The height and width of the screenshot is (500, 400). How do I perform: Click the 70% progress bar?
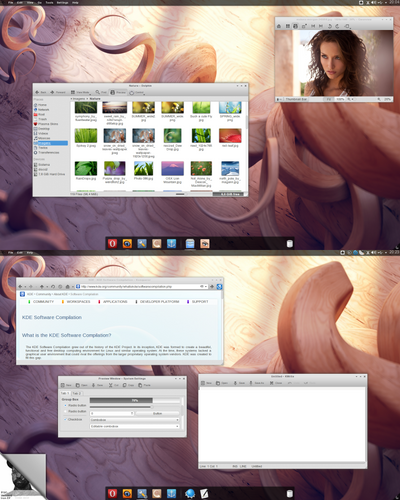click(135, 400)
